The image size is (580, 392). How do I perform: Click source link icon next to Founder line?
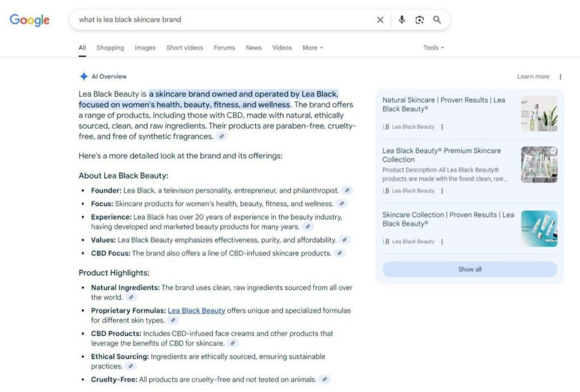pos(348,191)
